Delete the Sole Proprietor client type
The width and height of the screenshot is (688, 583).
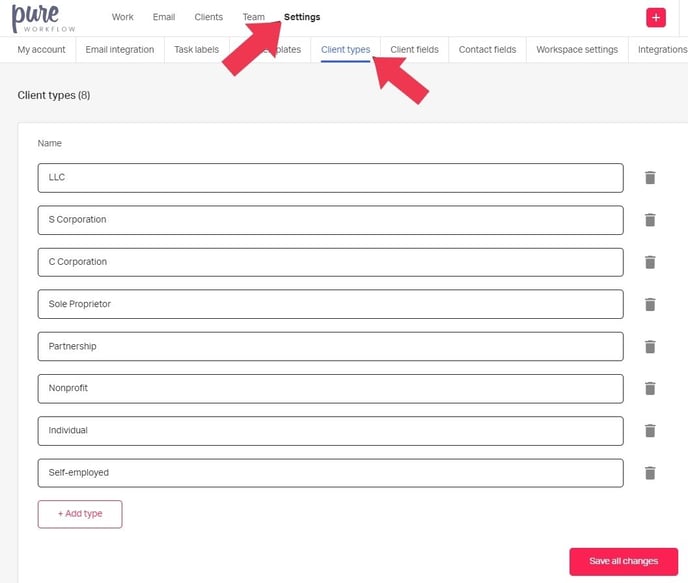point(650,304)
